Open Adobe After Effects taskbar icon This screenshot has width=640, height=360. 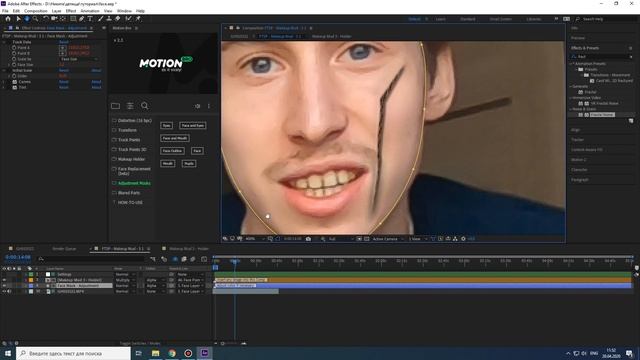[x=204, y=353]
